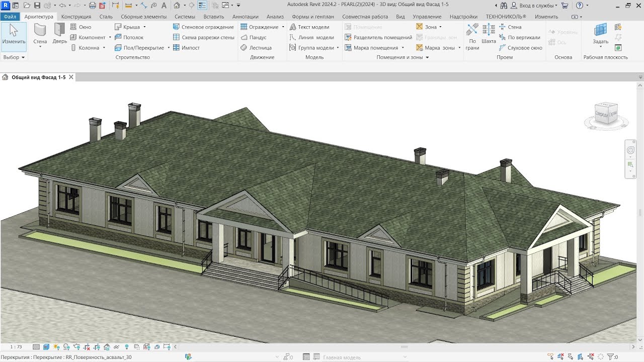Toggle shadows in view control bar
The width and height of the screenshot is (644, 362).
click(x=66, y=347)
